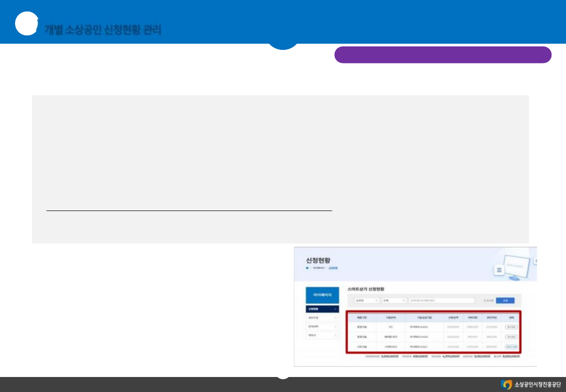The height and width of the screenshot is (392, 566).
Task: Click the status button in the 3D row
Action: coord(511,327)
